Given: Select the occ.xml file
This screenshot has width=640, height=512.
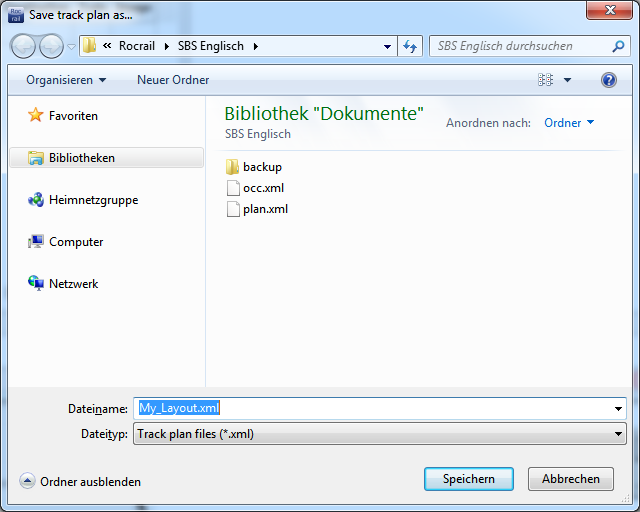Looking at the screenshot, I should pos(263,188).
